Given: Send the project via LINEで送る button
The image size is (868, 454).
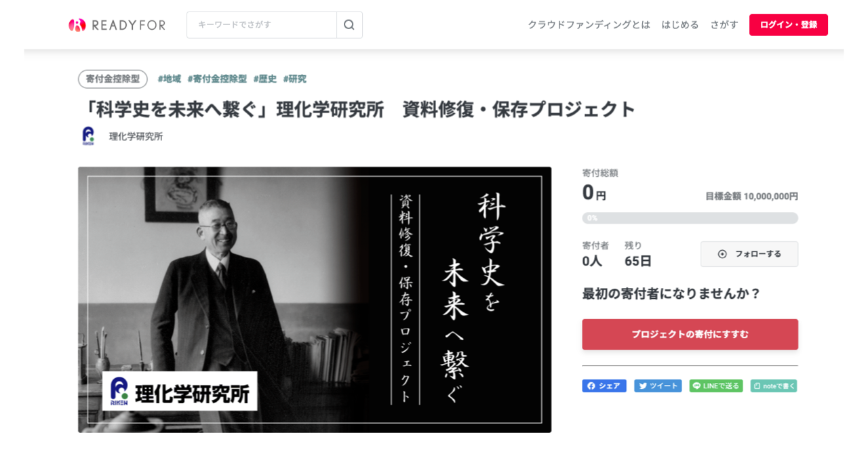Looking at the screenshot, I should (x=716, y=386).
